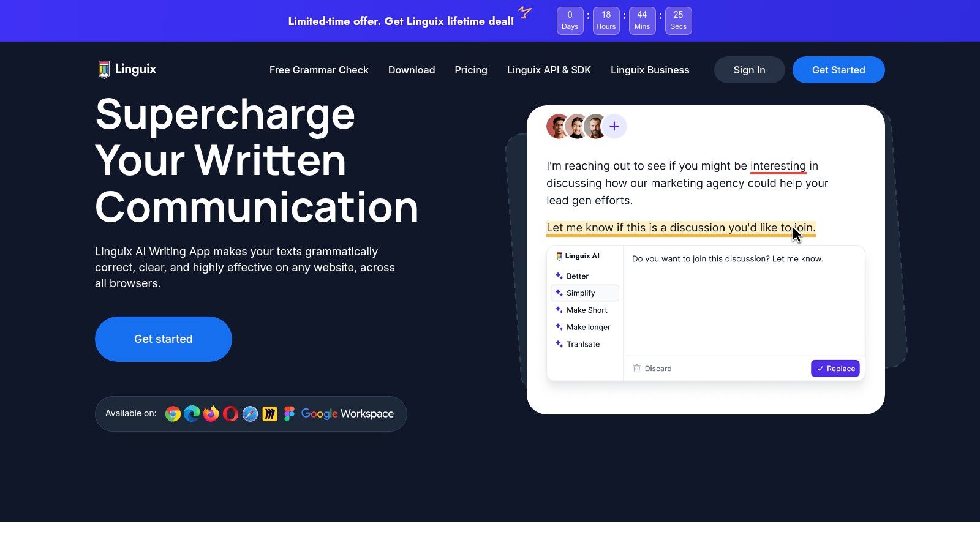Click the Linguix AI panel header

click(x=578, y=256)
